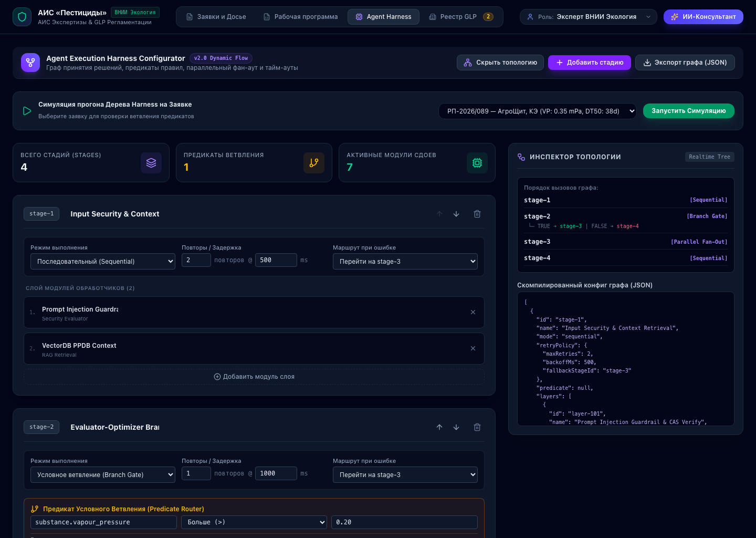Click stage-1 retry count field
This screenshot has width=756, height=538.
[196, 260]
